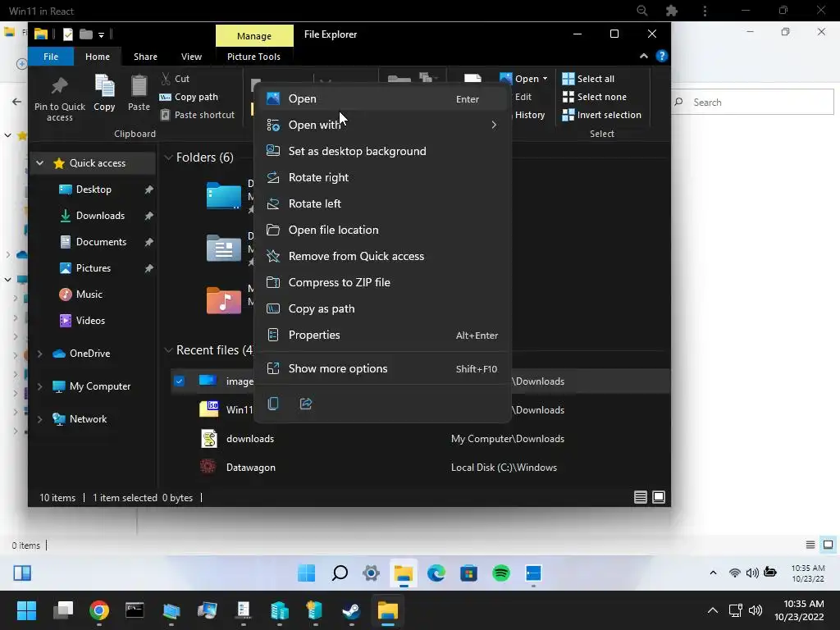
Task: Open Chrome from the outer taskbar
Action: (x=99, y=610)
